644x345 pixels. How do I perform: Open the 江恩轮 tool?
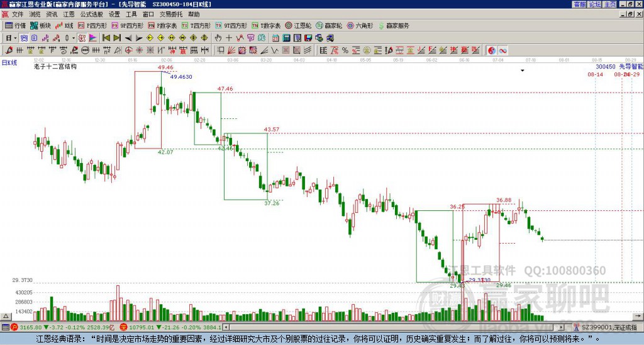click(298, 25)
